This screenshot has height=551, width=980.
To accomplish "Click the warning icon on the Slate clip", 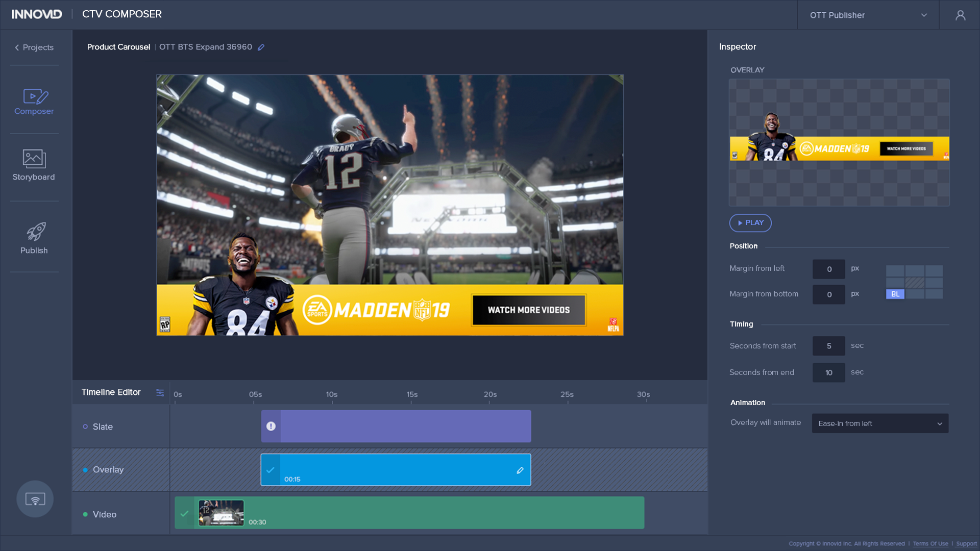I will [x=271, y=425].
